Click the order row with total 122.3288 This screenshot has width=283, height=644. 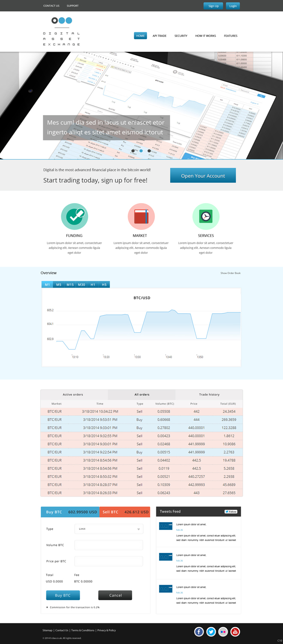pyautogui.click(x=141, y=428)
